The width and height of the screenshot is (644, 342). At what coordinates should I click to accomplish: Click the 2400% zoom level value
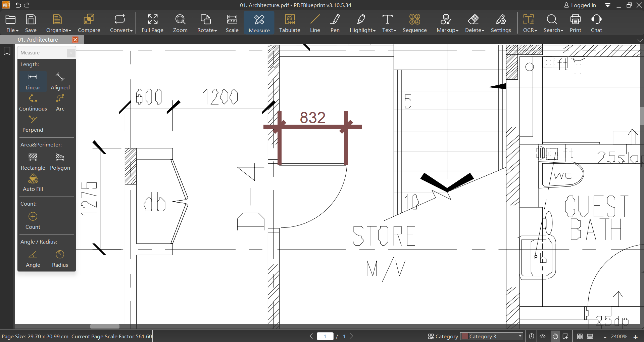coord(619,336)
